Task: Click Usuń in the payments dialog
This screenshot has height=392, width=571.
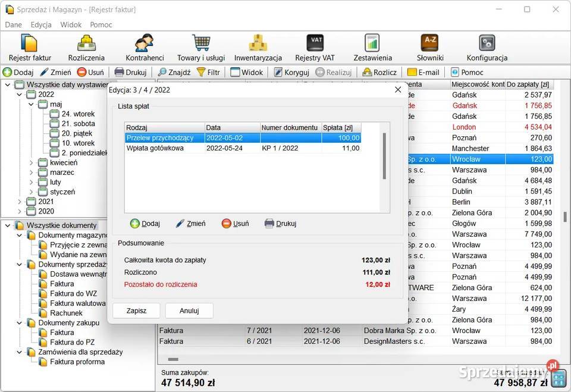Action: 235,224
